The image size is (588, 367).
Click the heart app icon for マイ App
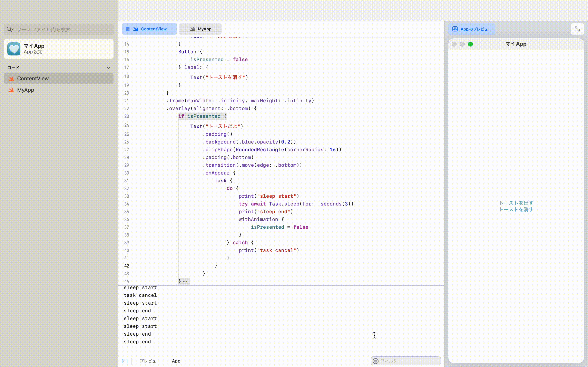pos(14,49)
